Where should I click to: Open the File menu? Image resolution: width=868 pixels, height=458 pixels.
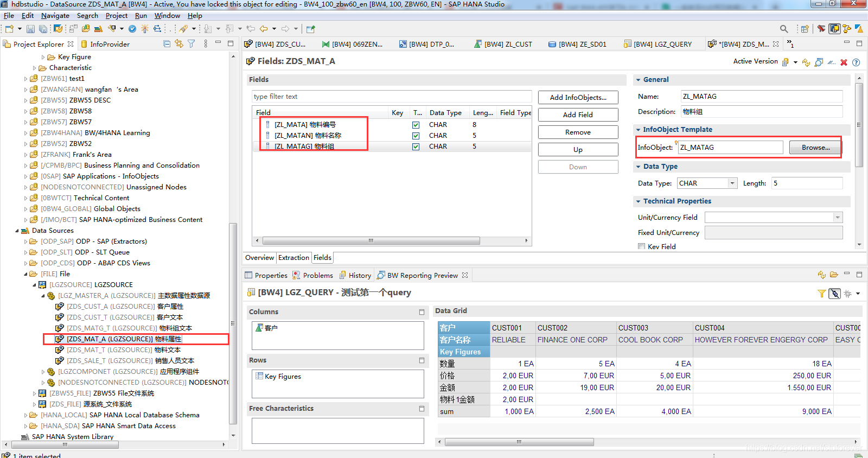pyautogui.click(x=9, y=16)
